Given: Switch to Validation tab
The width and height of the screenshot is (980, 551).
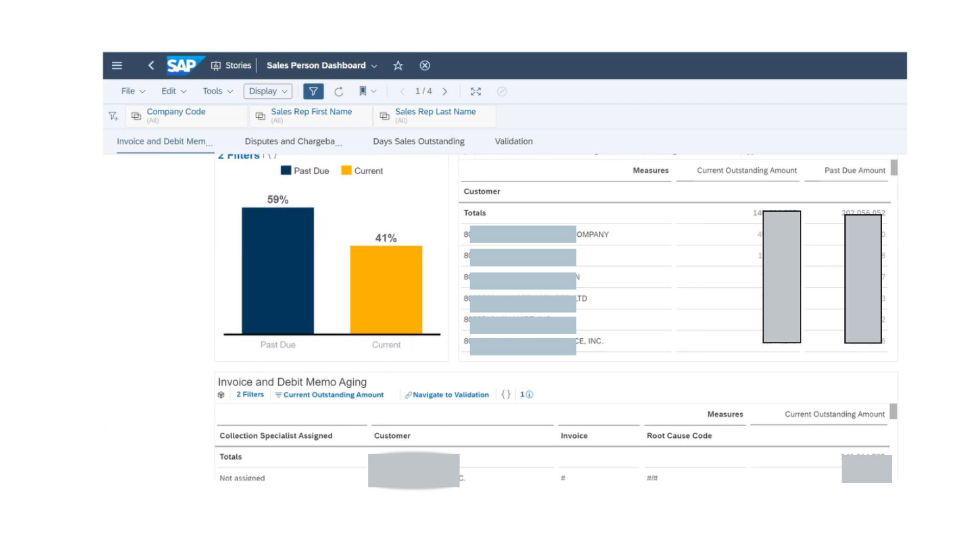Looking at the screenshot, I should pos(513,141).
